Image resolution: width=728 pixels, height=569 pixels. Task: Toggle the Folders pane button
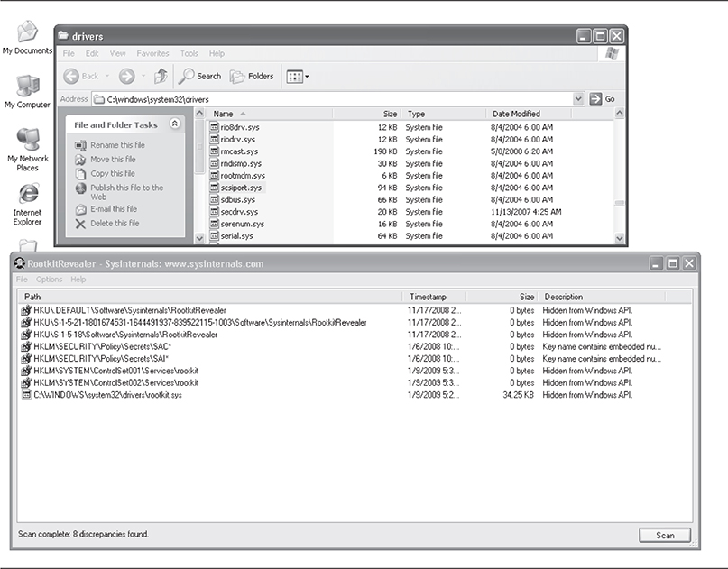point(253,77)
